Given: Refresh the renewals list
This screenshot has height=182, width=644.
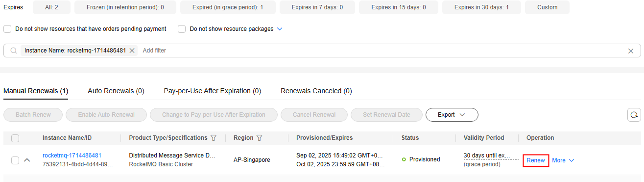Looking at the screenshot, I should pos(634,115).
